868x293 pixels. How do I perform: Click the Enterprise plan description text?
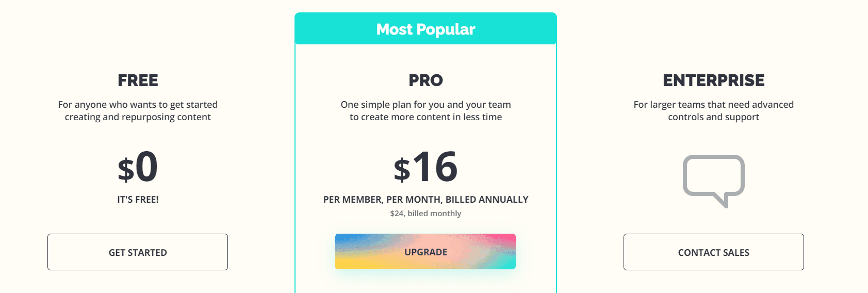tap(714, 111)
